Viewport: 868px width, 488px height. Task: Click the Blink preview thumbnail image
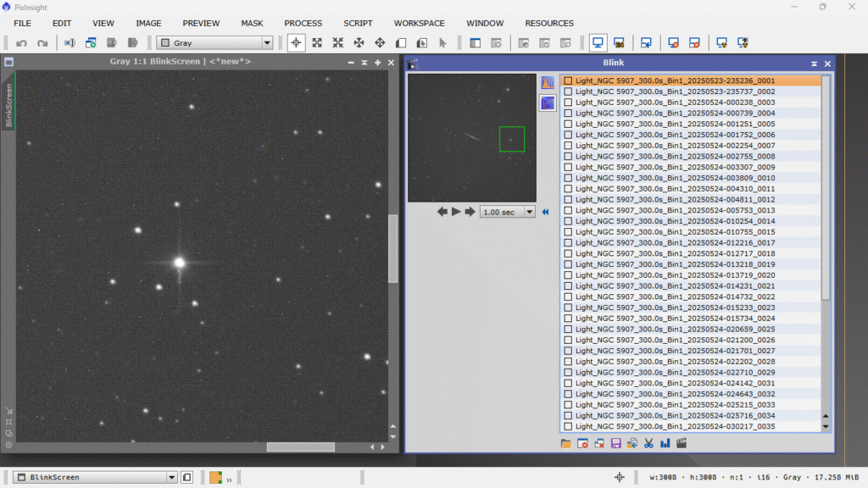(471, 137)
